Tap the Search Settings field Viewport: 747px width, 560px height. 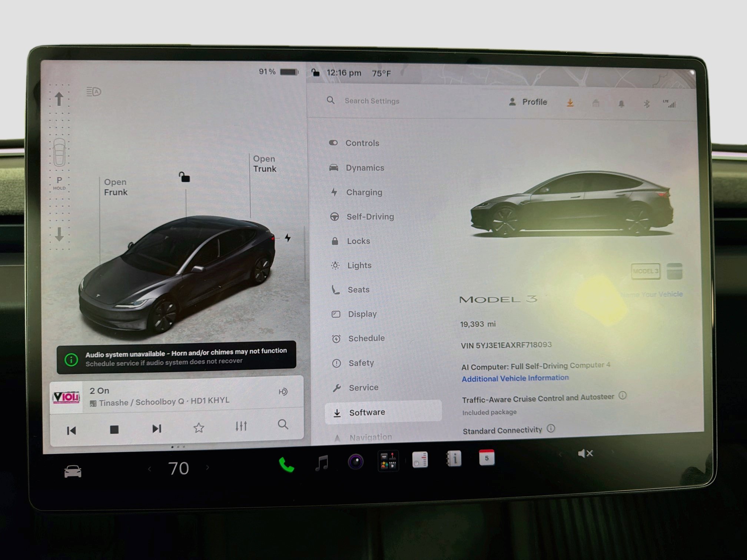372,101
